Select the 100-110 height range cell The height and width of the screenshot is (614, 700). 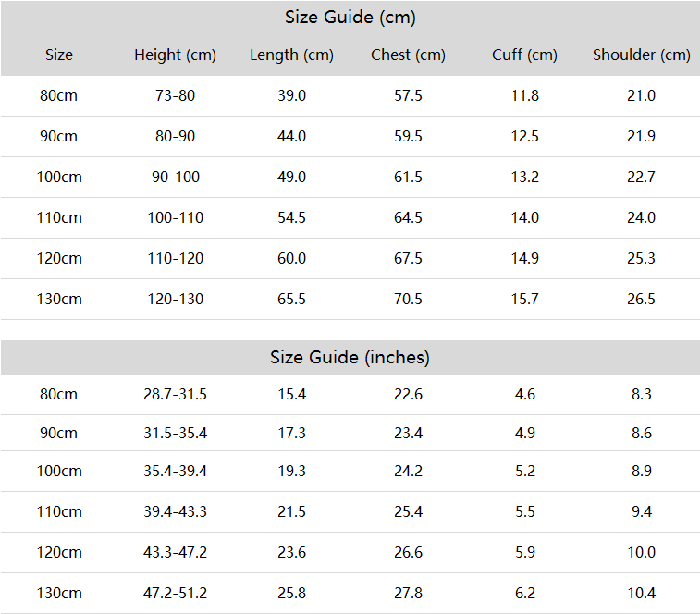(175, 217)
